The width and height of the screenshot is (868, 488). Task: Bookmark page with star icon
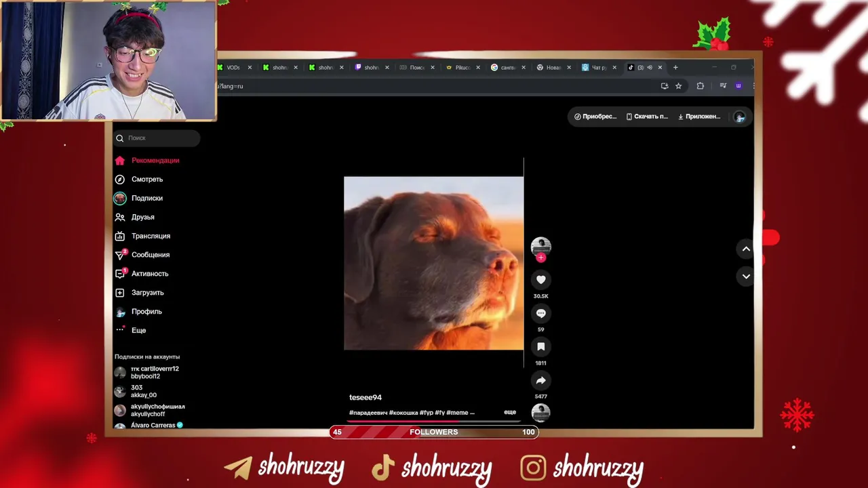678,86
